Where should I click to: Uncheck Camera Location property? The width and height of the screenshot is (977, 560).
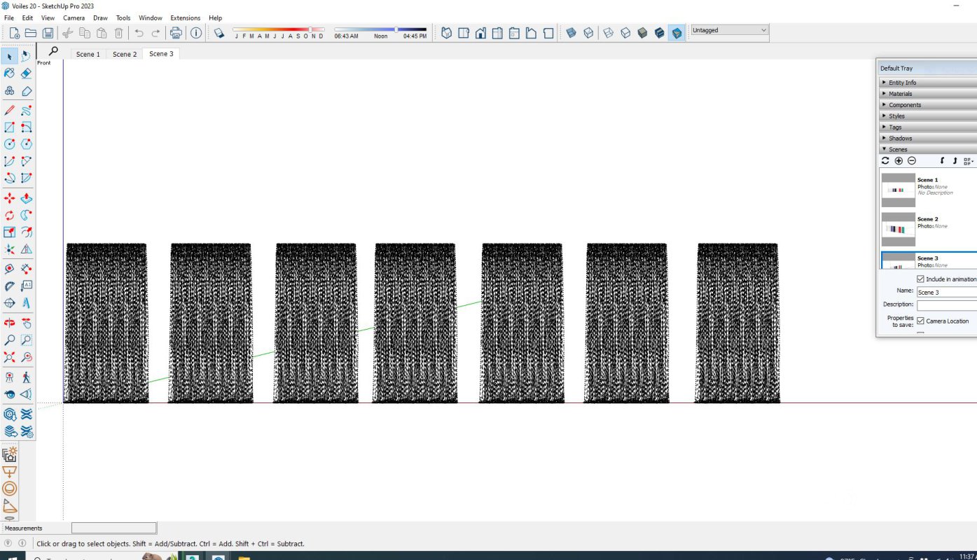[920, 321]
